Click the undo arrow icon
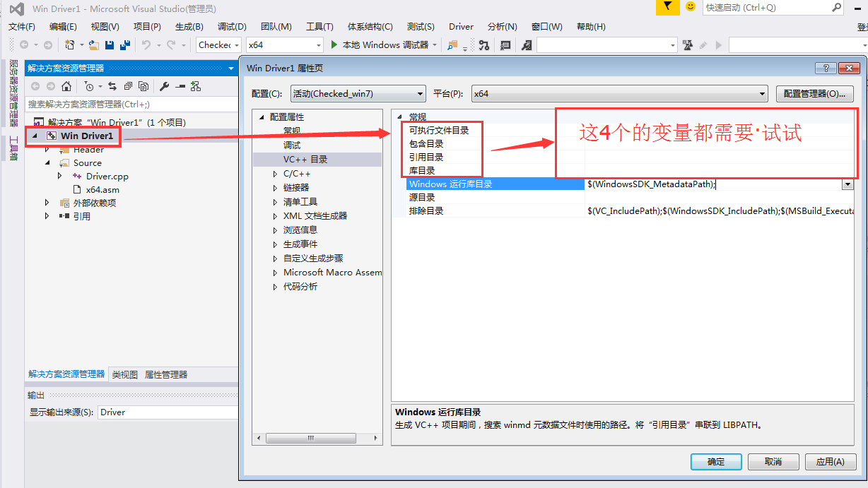This screenshot has width=868, height=488. point(146,44)
